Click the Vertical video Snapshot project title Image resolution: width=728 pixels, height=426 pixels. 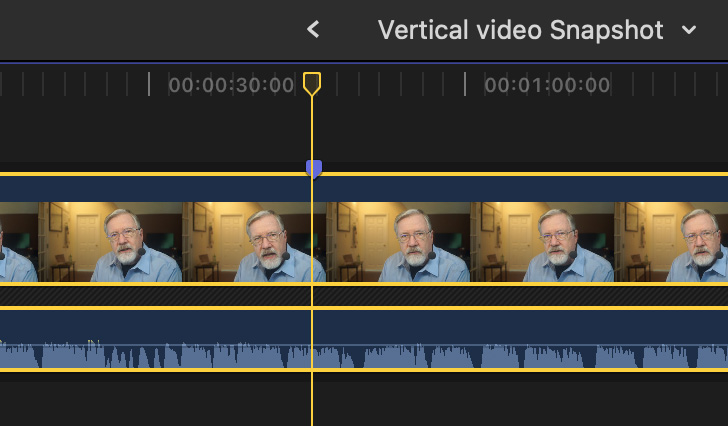click(520, 30)
